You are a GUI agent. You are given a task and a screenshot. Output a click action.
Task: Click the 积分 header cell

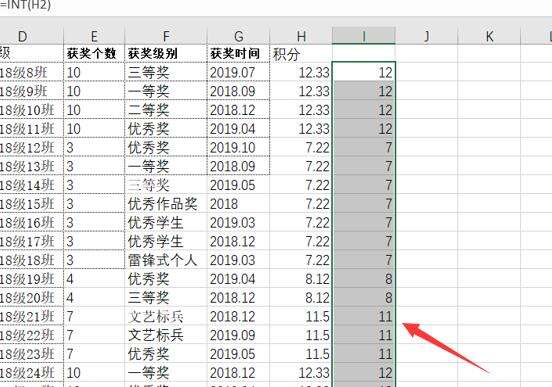(x=301, y=54)
